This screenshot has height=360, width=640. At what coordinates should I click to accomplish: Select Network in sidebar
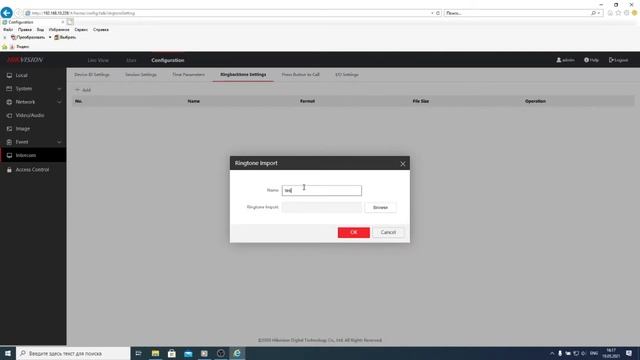click(33, 102)
